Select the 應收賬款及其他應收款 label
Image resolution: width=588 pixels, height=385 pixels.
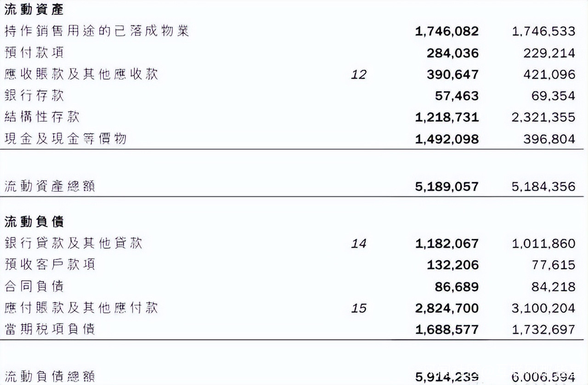pos(81,74)
